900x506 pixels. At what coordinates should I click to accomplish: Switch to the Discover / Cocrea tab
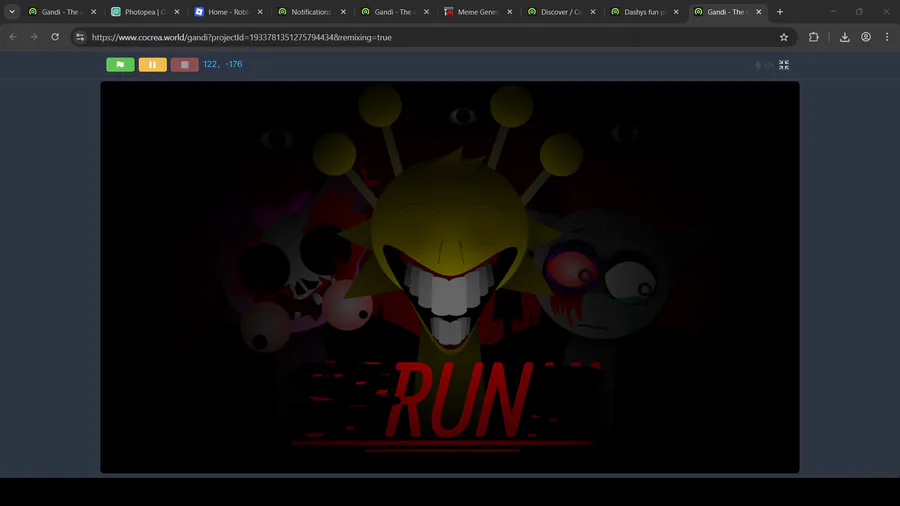[560, 11]
